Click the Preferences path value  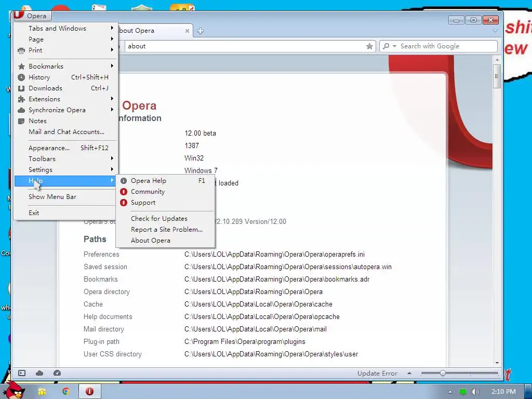(274, 255)
